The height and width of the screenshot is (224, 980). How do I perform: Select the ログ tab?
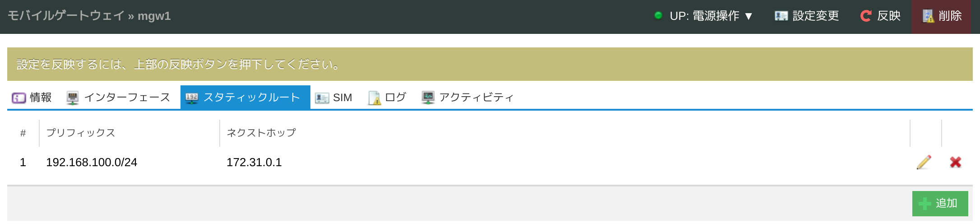[387, 98]
